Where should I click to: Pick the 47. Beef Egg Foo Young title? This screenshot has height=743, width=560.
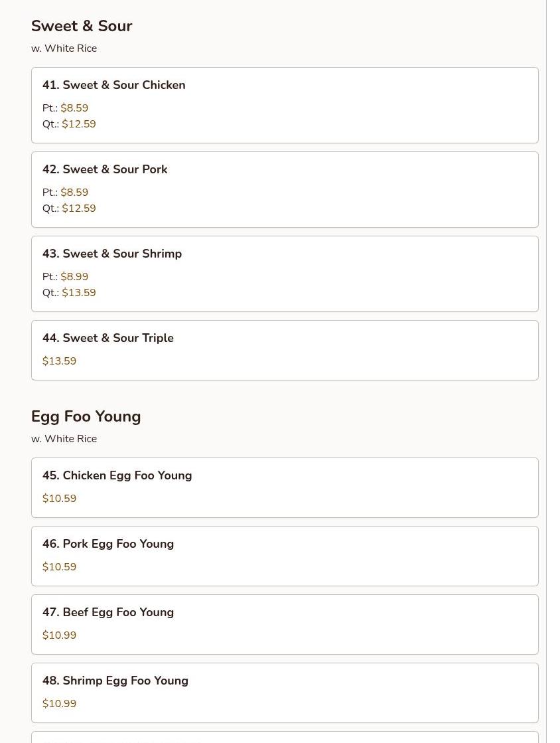[108, 612]
